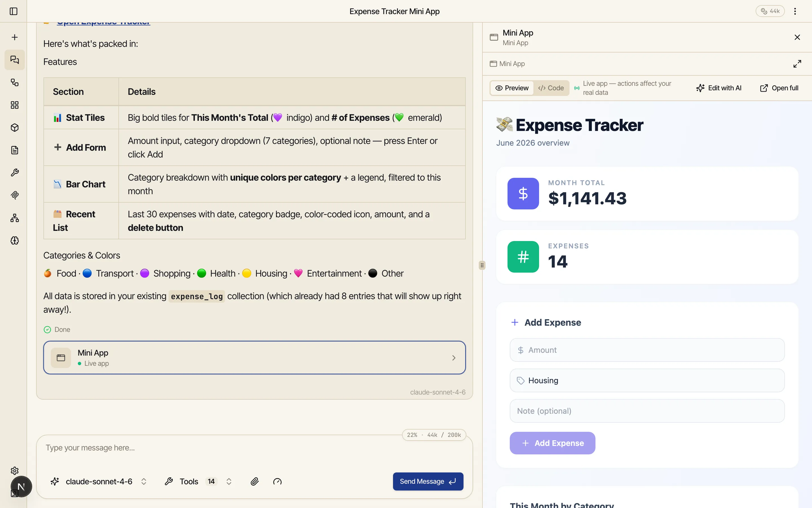812x508 pixels.
Task: Open the brain sidebar icon
Action: 14,240
